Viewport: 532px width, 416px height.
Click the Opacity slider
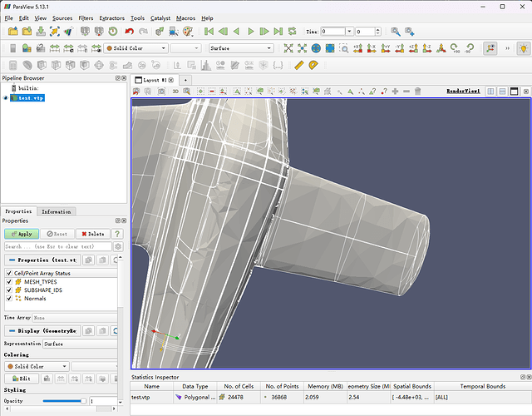[x=65, y=401]
